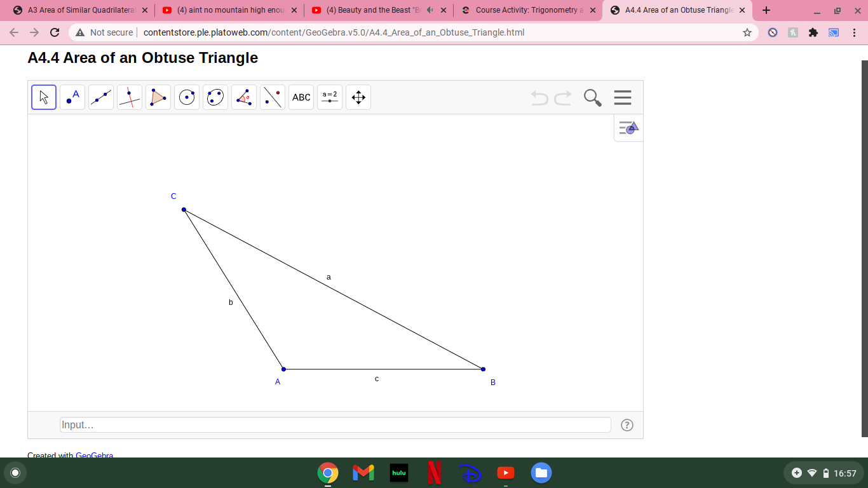The image size is (868, 488).
Task: Select the Polygon tool
Action: click(158, 97)
